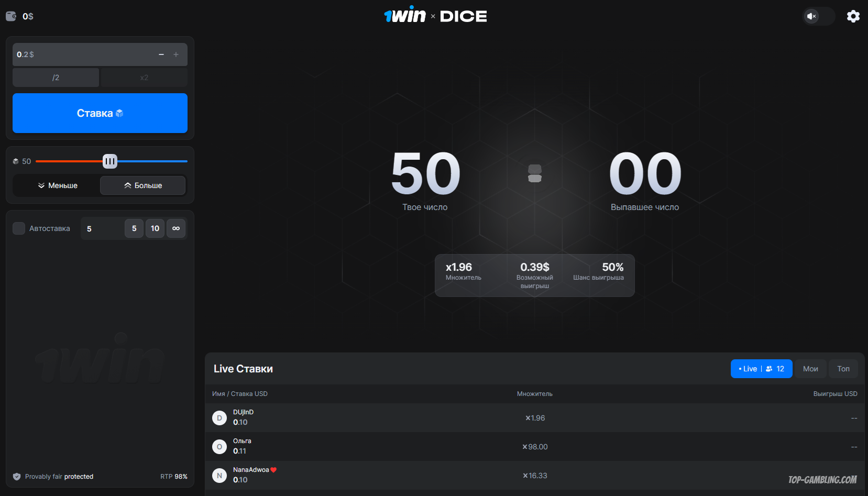Click the Твое число 50 display

click(425, 173)
